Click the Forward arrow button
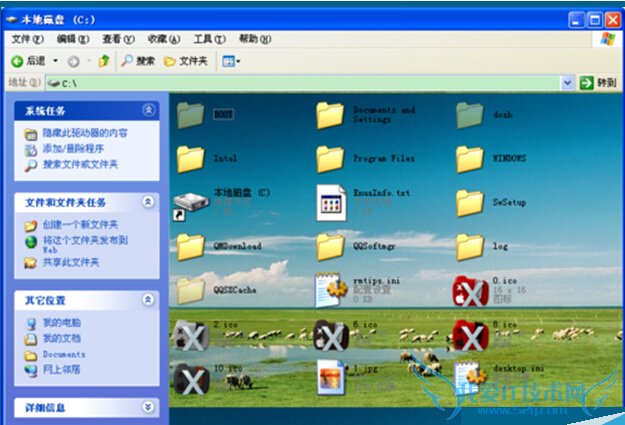 pyautogui.click(x=73, y=61)
